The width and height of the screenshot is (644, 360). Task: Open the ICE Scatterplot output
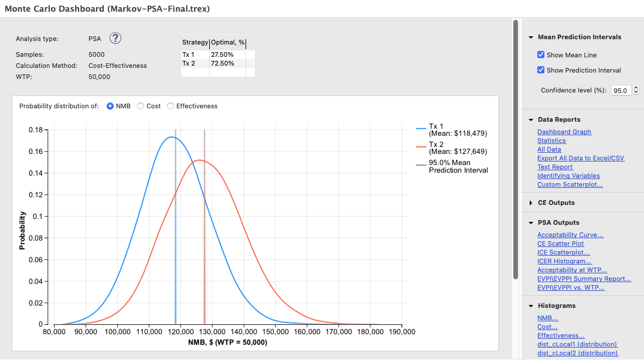(564, 252)
